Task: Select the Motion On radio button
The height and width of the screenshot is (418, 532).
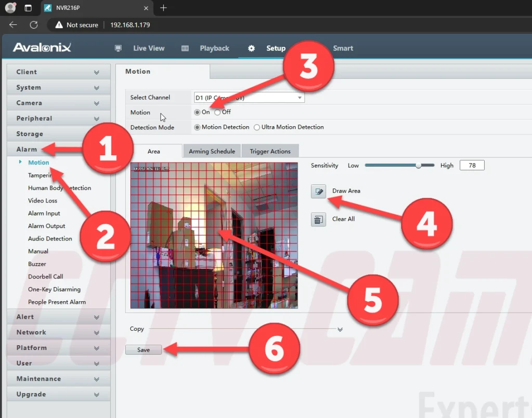Action: click(x=197, y=112)
